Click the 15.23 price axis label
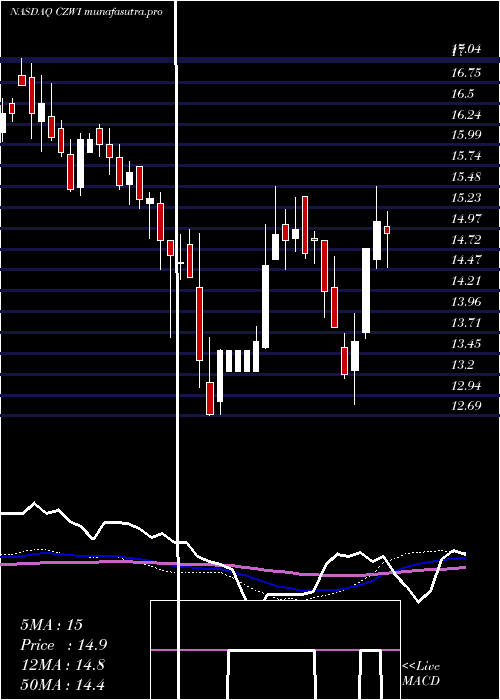The width and height of the screenshot is (500, 700). pos(466,198)
